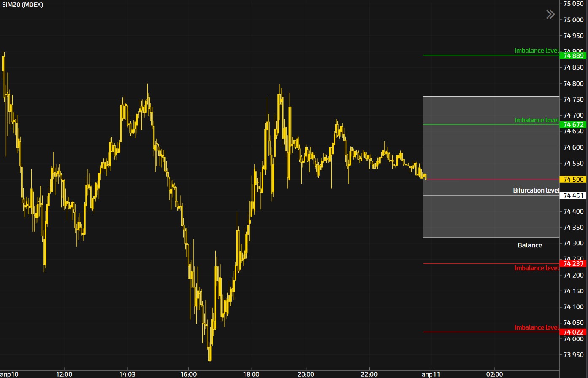Click the 14:03 mark on the time axis
The image size is (588, 378).
point(127,374)
